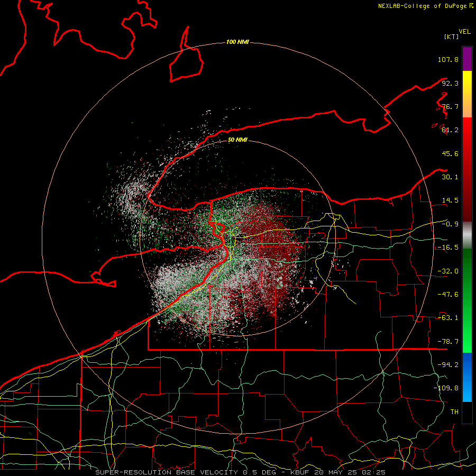This screenshot has height=476, width=476.
Task: Click the -63.1 legend value
Action: tap(448, 318)
